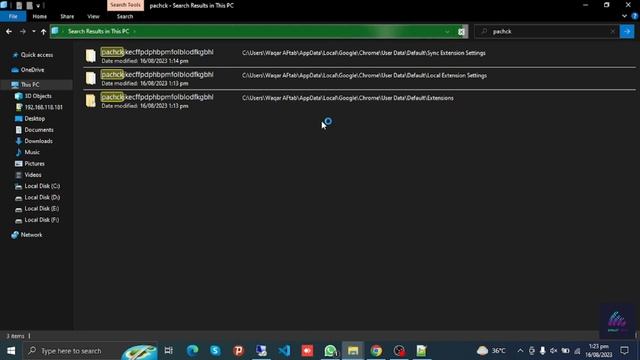Select Local Disk (F:) in sidebar

(x=42, y=220)
